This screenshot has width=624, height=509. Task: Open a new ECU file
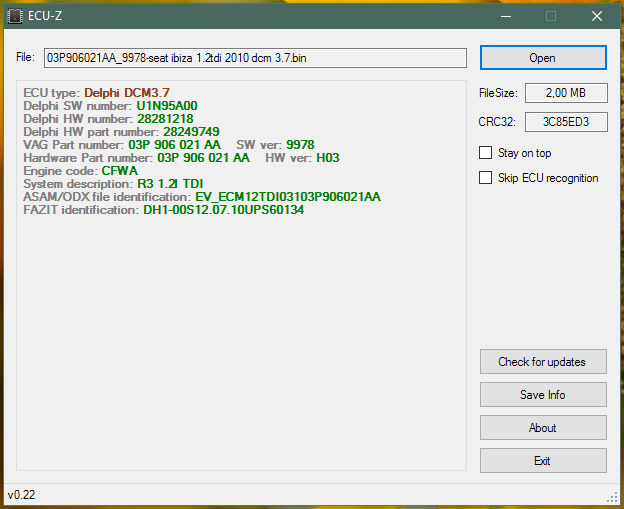[543, 58]
